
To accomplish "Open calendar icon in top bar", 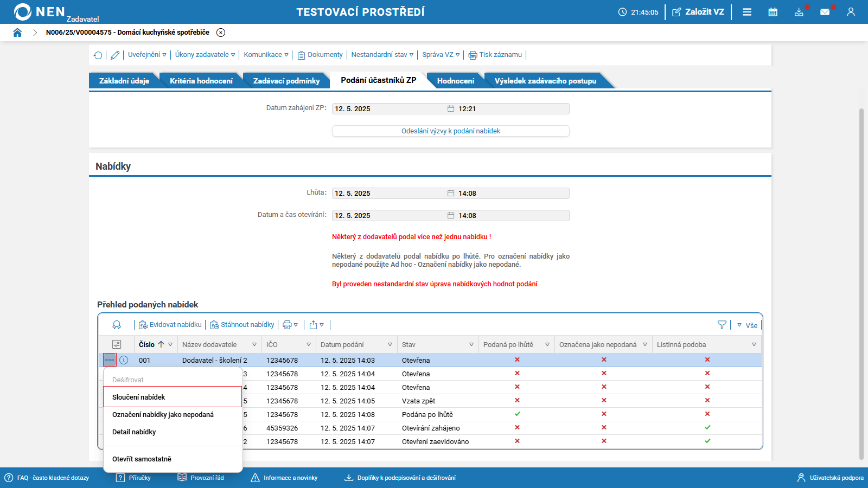I will (x=773, y=12).
